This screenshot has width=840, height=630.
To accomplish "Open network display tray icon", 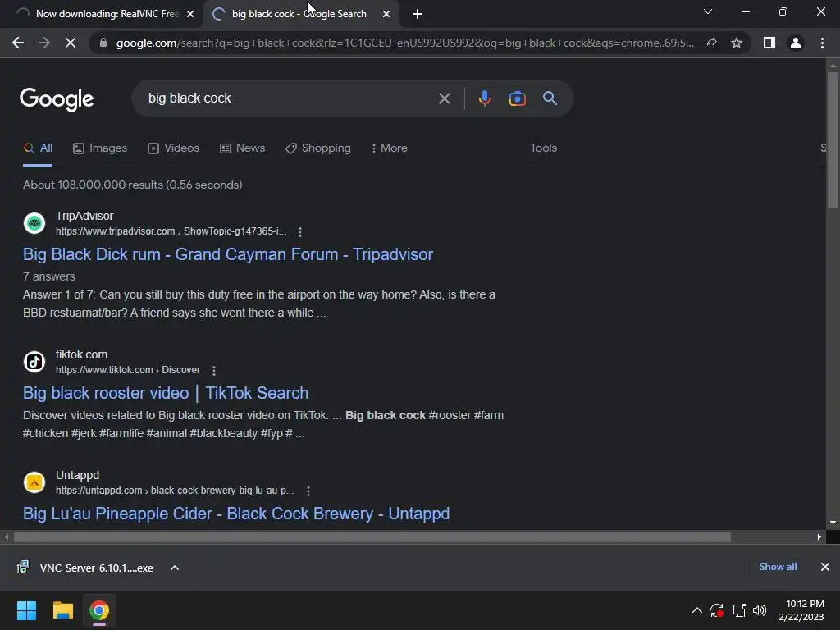I will (739, 610).
